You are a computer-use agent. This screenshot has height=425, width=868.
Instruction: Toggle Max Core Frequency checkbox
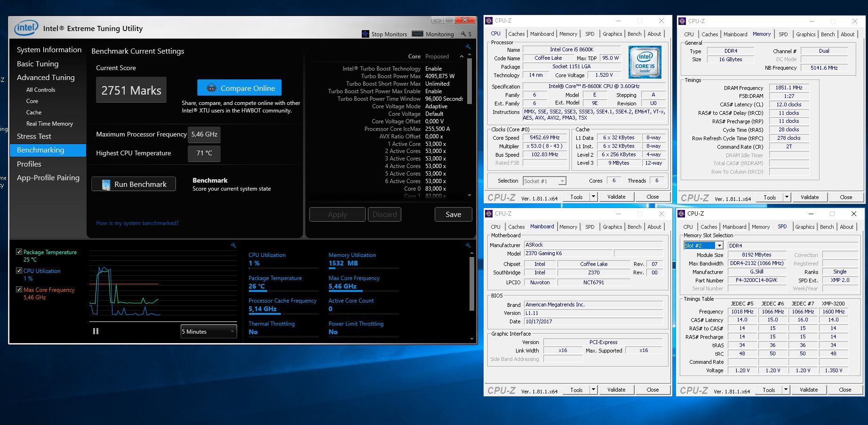(19, 289)
